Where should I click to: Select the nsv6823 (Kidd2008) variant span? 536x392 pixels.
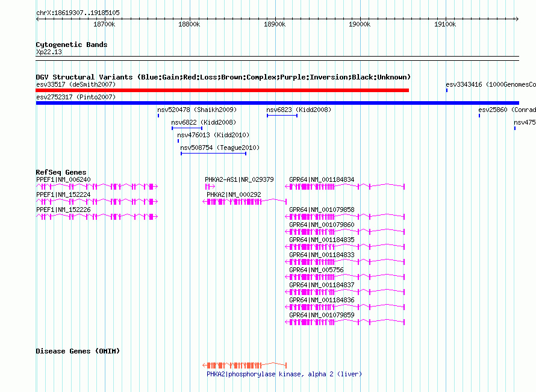click(282, 116)
